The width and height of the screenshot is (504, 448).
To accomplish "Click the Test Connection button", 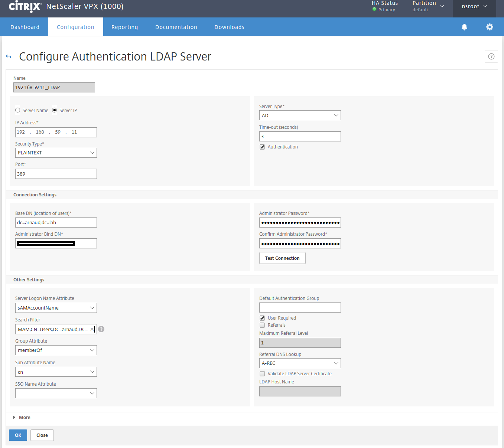I will [x=282, y=258].
